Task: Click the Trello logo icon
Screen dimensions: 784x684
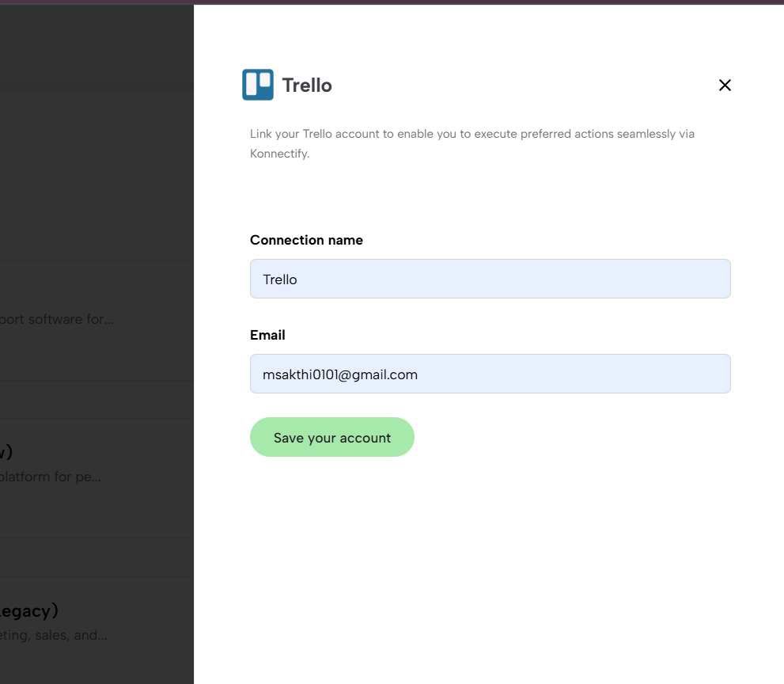Action: (257, 85)
